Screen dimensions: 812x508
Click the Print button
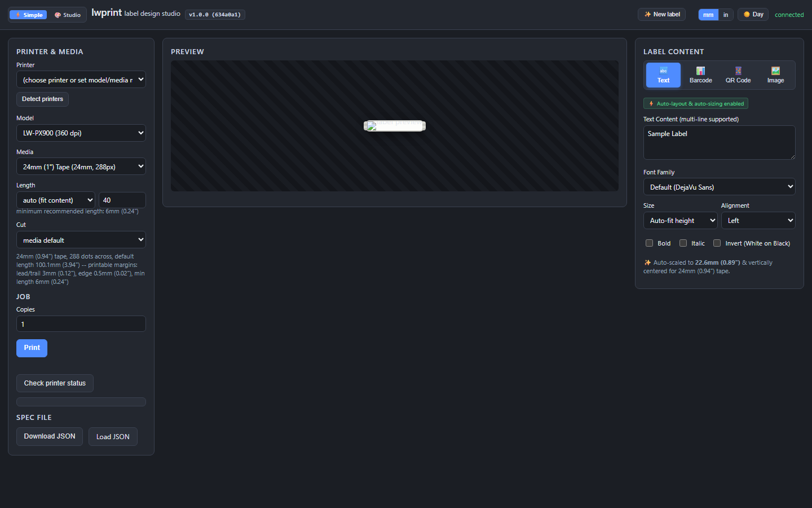coord(32,348)
